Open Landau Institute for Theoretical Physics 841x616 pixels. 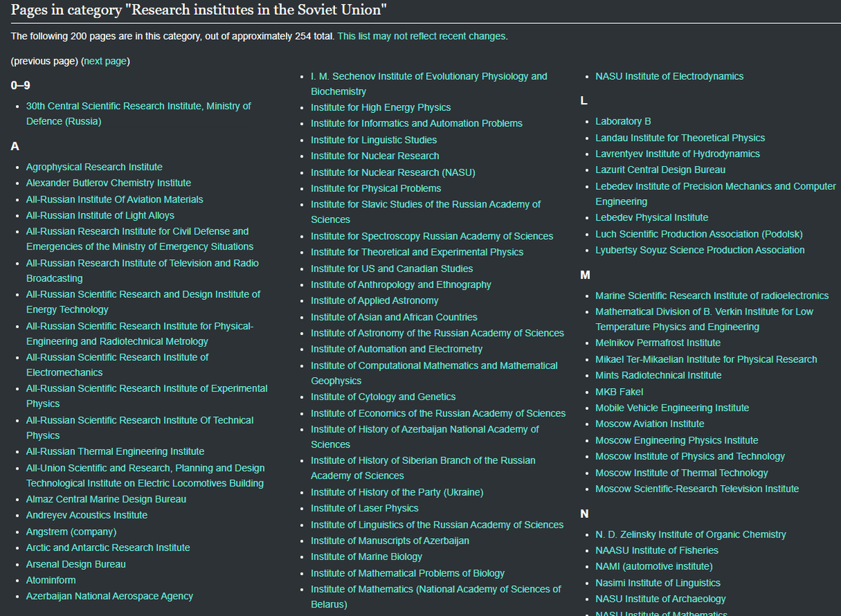pos(680,138)
